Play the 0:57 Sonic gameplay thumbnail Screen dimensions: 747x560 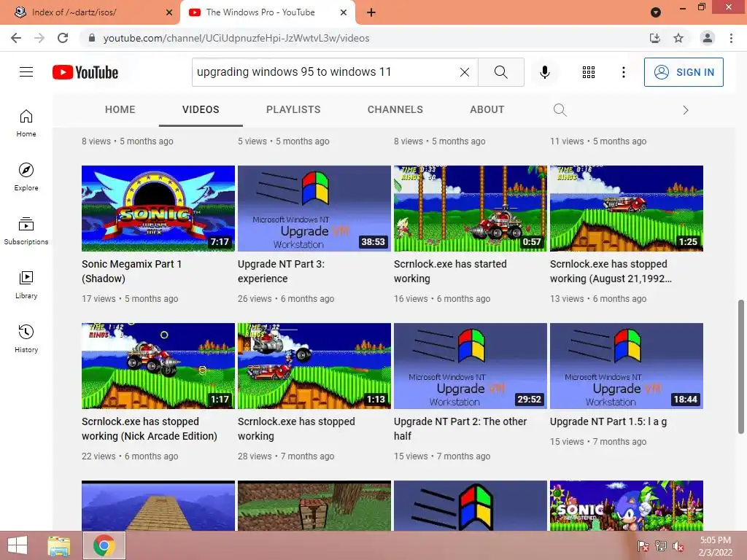tap(471, 208)
